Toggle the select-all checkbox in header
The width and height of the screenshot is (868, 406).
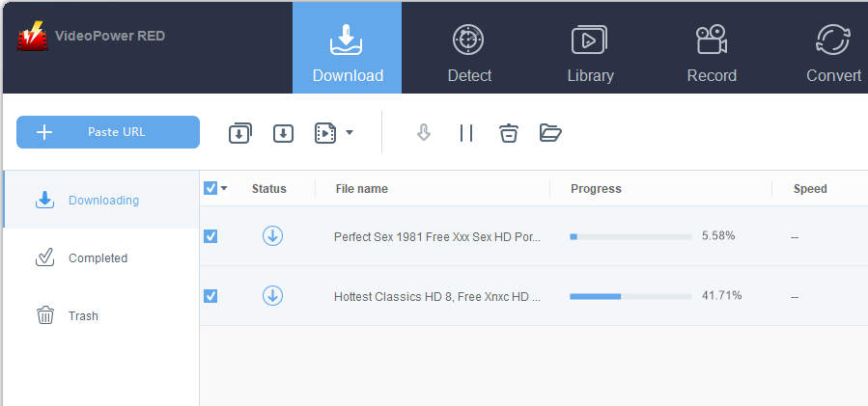click(210, 189)
